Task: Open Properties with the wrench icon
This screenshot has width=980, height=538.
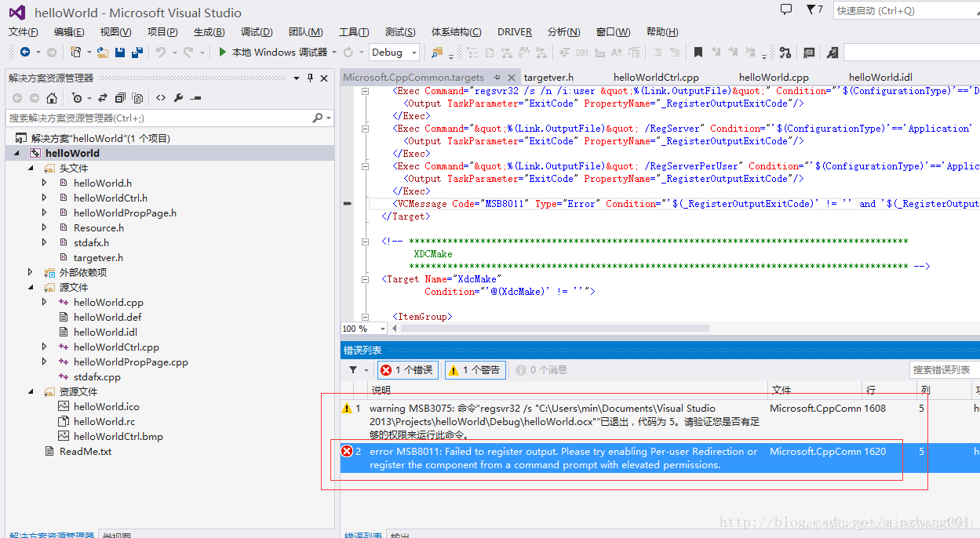Action: [178, 98]
